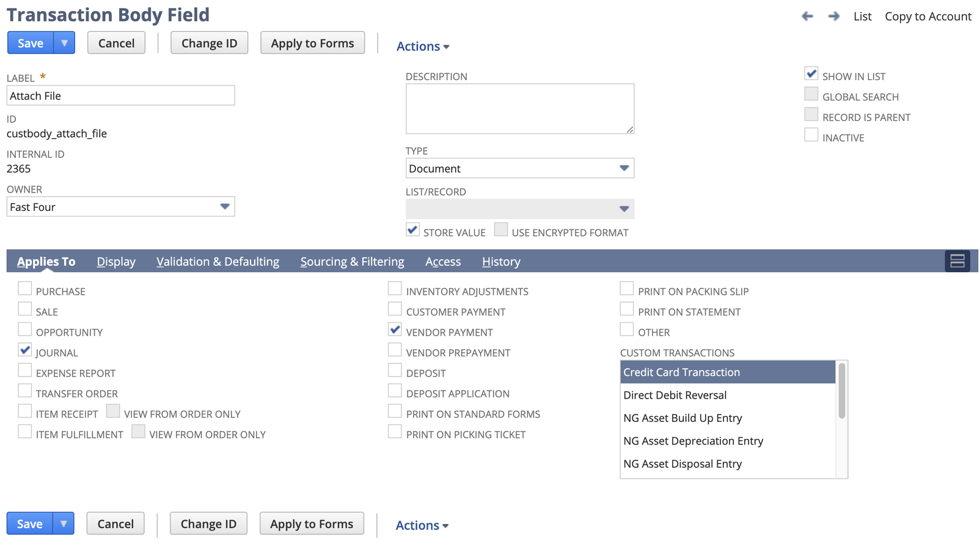
Task: Enable Transfer Order checkbox
Action: point(25,391)
